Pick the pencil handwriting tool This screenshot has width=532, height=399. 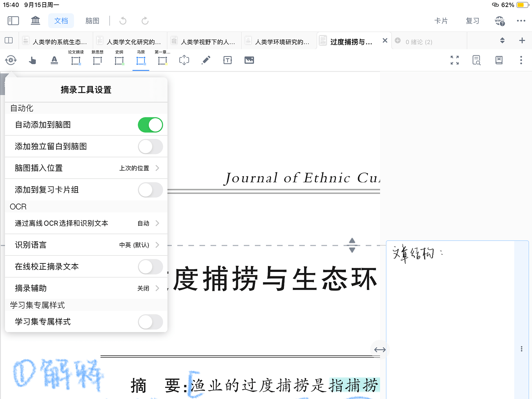coord(206,60)
